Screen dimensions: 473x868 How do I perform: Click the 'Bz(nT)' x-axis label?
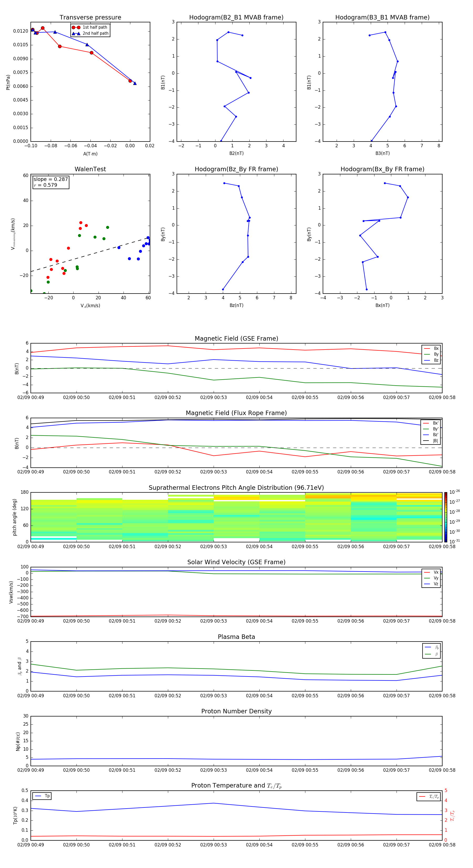click(236, 305)
